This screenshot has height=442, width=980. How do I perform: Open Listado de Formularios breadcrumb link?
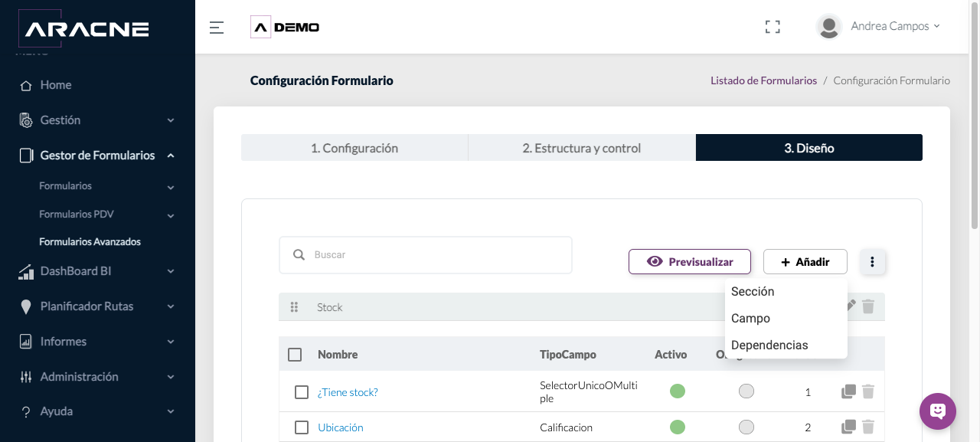click(x=763, y=80)
